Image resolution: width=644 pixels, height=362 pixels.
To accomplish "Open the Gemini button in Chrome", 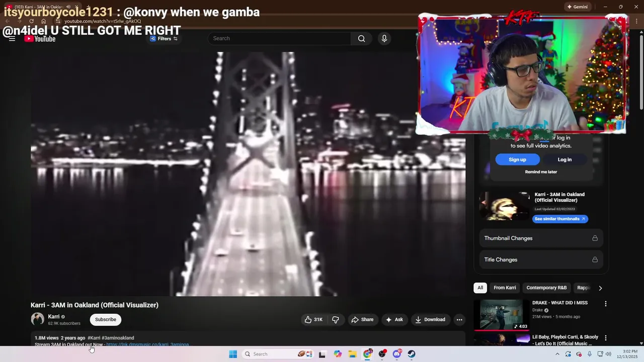I will [x=577, y=7].
